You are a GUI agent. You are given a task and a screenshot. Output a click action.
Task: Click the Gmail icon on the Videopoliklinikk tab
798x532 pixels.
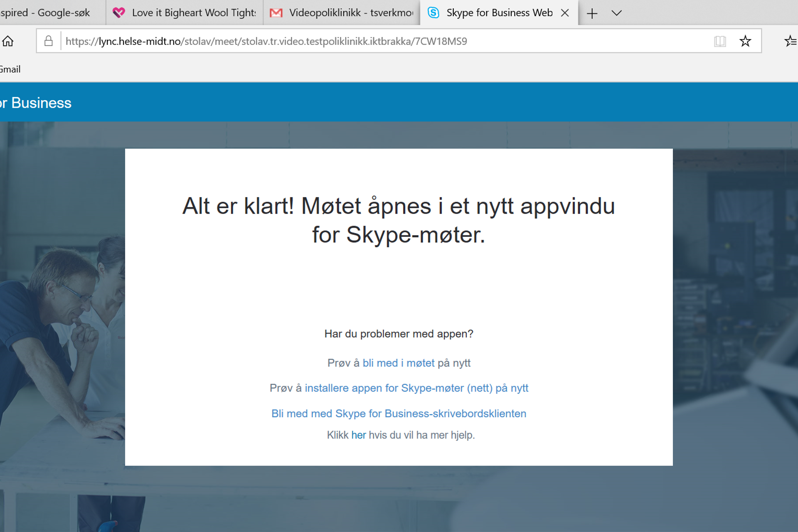pyautogui.click(x=276, y=12)
